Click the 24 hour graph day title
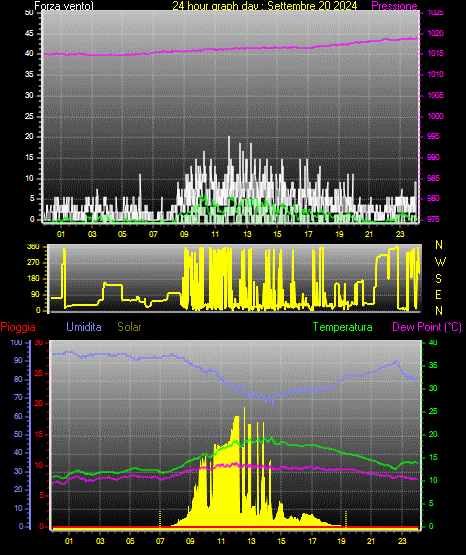 point(265,6)
